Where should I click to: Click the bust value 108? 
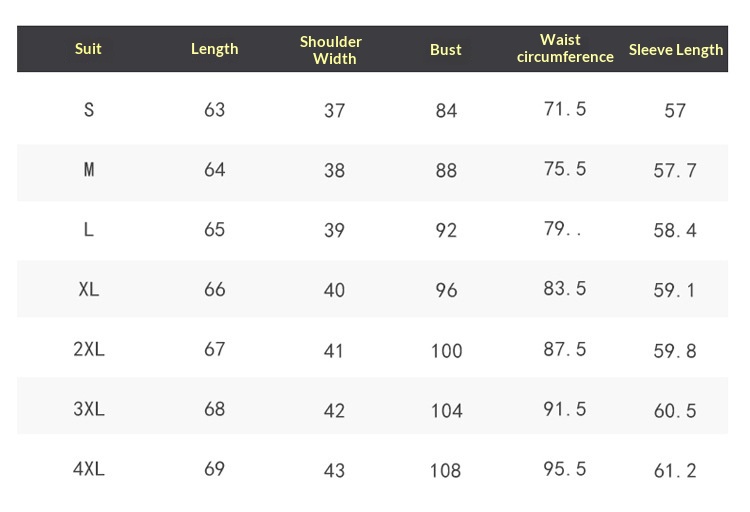446,470
